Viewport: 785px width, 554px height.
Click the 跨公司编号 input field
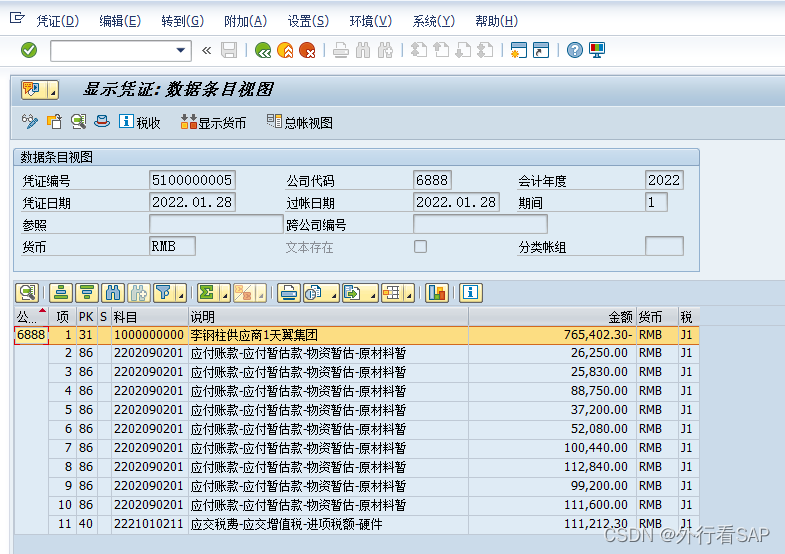(x=480, y=224)
